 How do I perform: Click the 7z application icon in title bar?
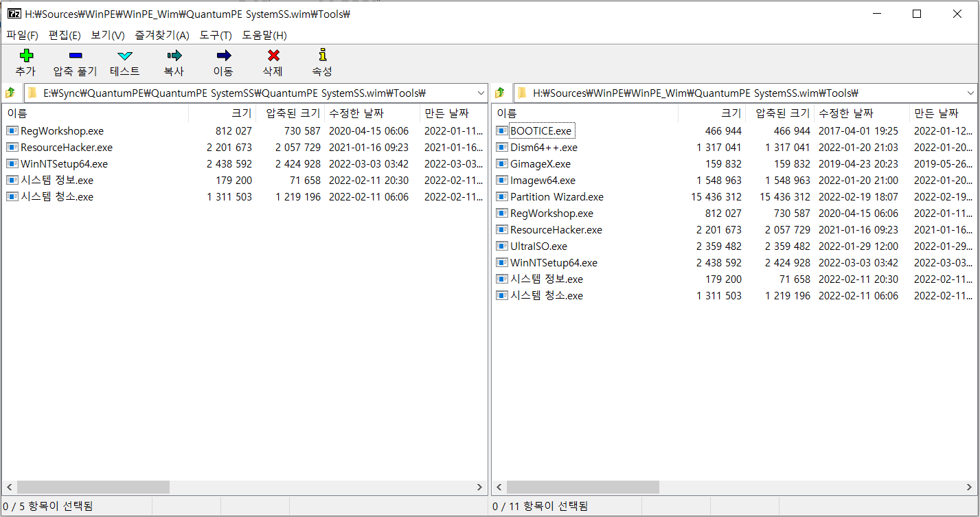[x=14, y=14]
